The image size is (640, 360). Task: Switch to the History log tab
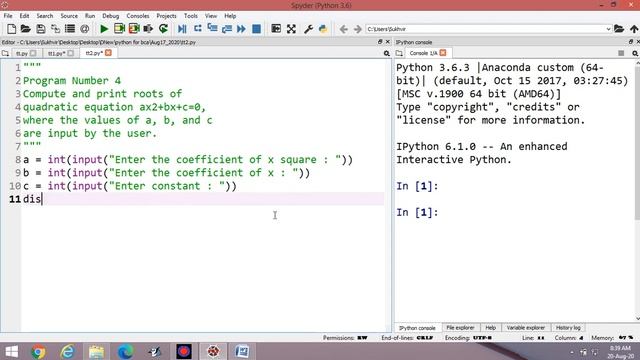pyautogui.click(x=568, y=328)
